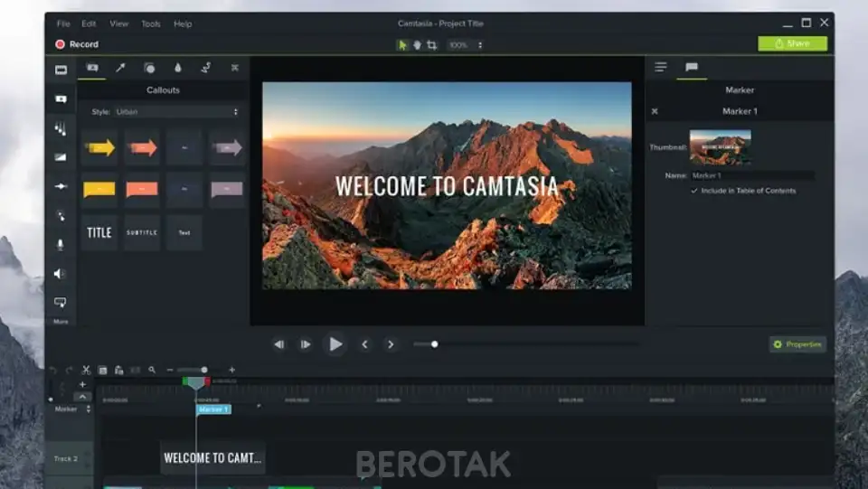Viewport: 868px width, 489px height.
Task: Click the Marker 1 thumbnail image
Action: coord(721,147)
